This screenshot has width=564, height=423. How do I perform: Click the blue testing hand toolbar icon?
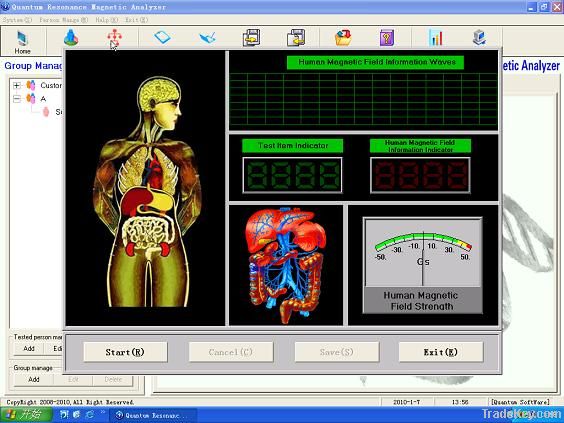[x=208, y=37]
